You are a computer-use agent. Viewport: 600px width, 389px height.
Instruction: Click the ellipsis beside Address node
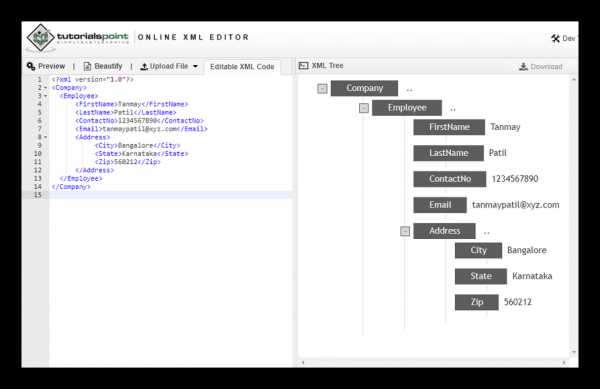tap(486, 233)
